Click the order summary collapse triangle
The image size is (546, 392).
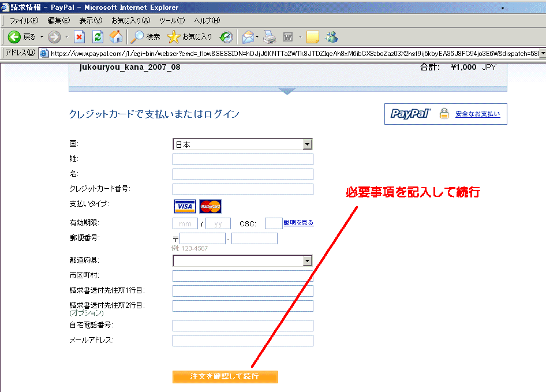coord(287,91)
